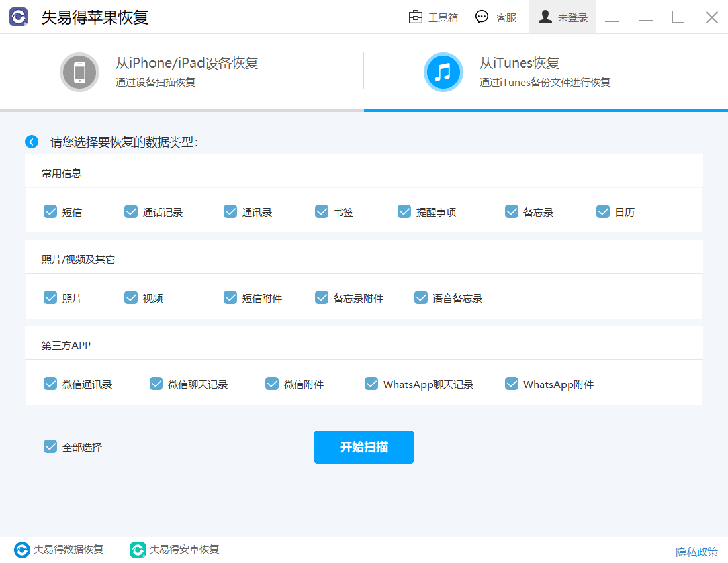Click the 照片/视频及其它 section header

pos(79,259)
